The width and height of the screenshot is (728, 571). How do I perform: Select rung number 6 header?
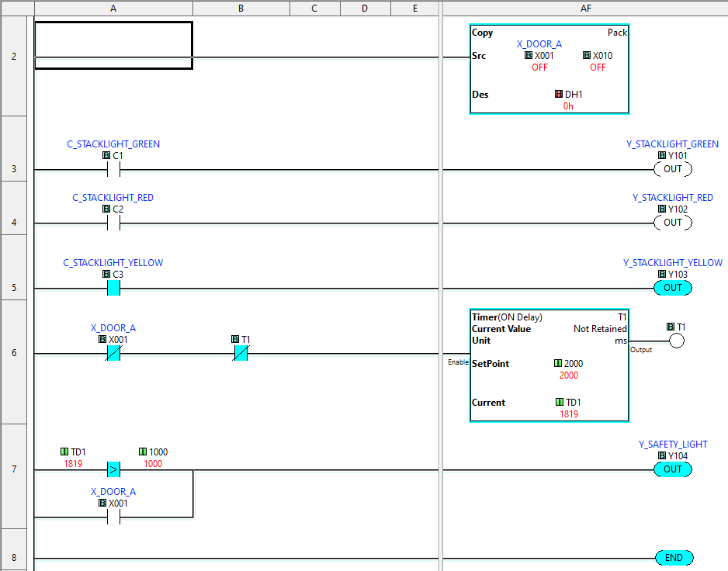coord(14,362)
